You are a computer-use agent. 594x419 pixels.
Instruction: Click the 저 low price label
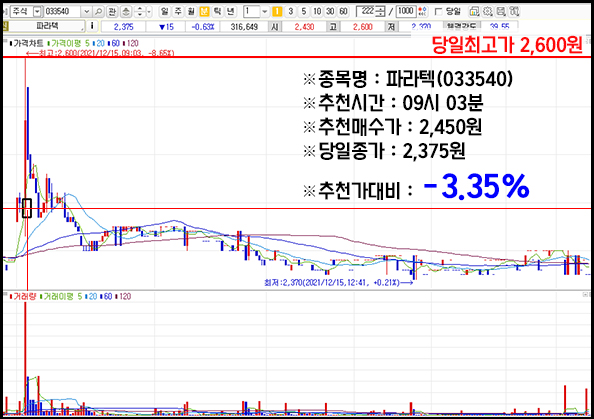tap(391, 27)
